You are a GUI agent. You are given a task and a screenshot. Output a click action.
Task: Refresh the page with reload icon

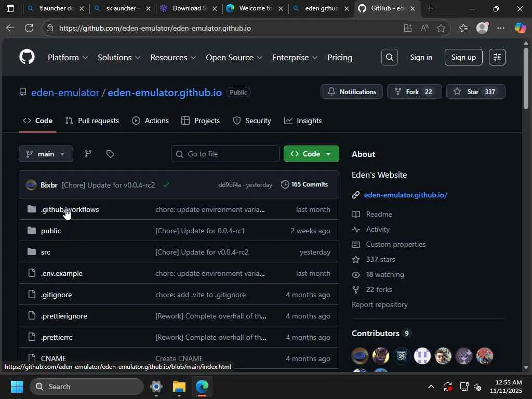tap(29, 28)
